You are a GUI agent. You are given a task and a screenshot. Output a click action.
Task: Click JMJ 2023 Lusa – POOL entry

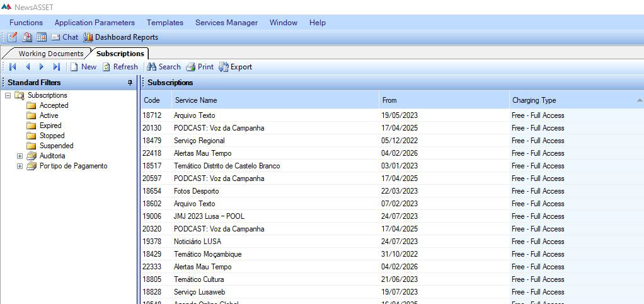point(209,216)
